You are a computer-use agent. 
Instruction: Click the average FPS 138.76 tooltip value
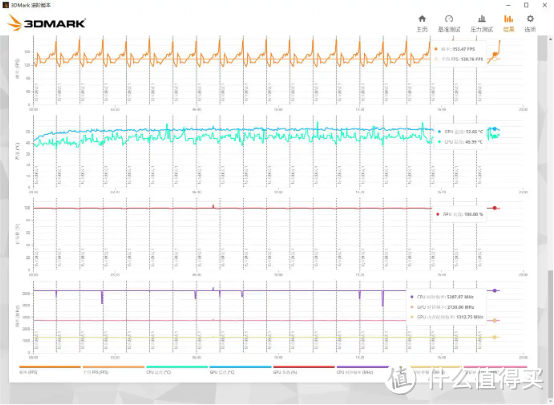pos(472,59)
